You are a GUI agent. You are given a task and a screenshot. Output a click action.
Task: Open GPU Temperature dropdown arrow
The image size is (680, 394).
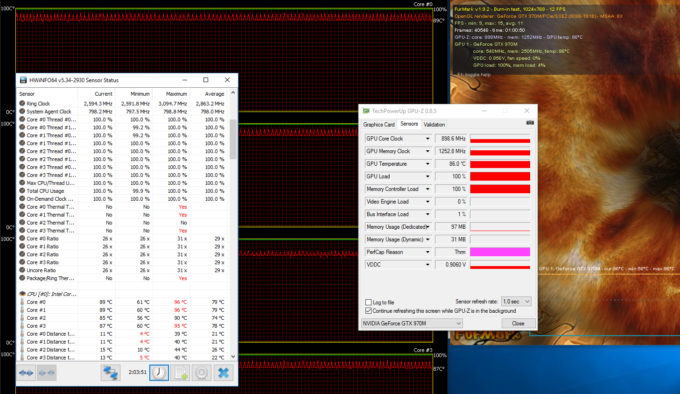coord(427,164)
